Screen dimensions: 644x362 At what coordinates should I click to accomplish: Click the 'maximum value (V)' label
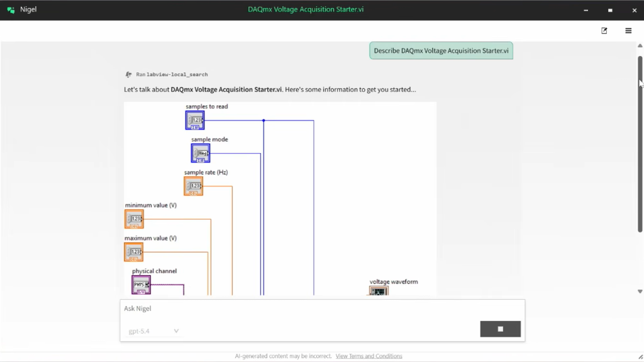150,238
